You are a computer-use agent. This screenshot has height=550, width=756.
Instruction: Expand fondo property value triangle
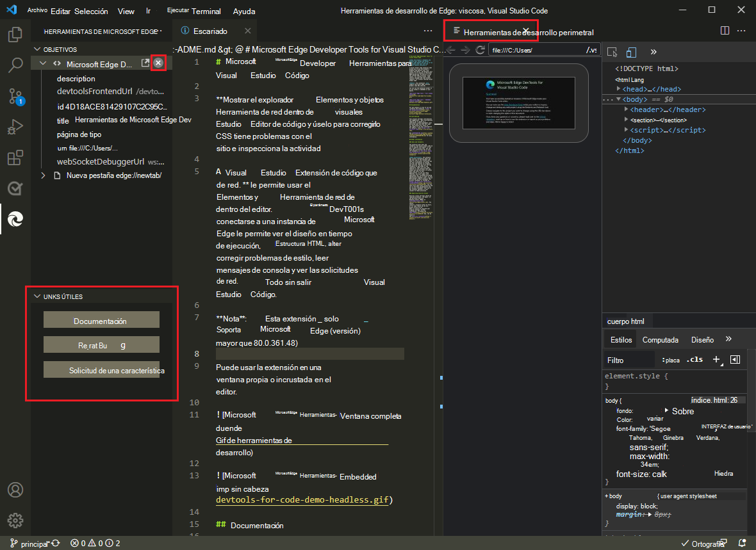tap(667, 410)
